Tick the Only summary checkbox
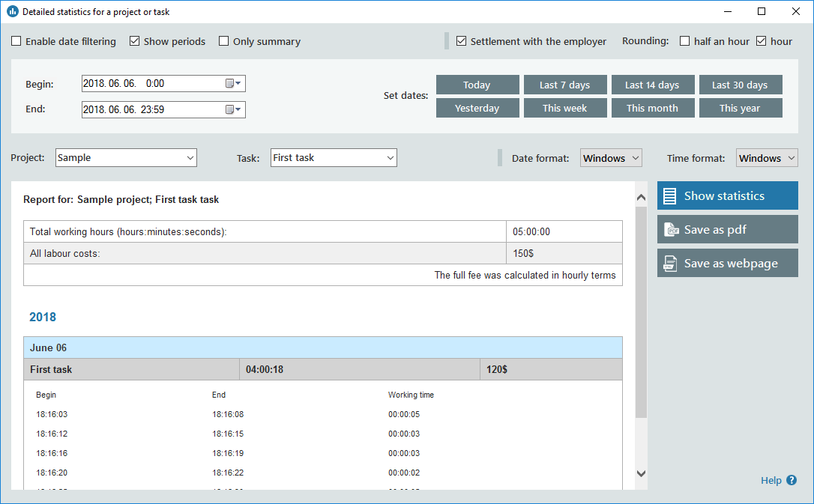The height and width of the screenshot is (504, 814). pyautogui.click(x=224, y=42)
